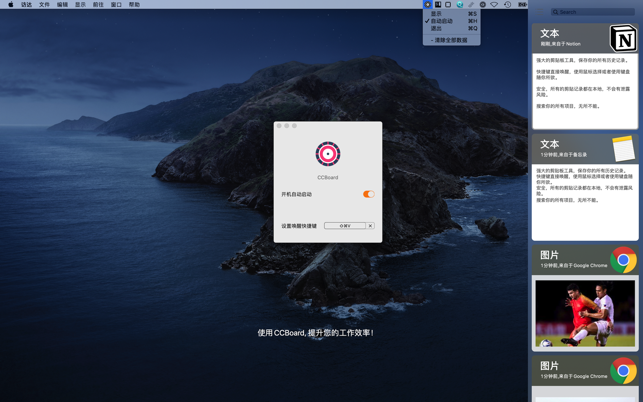
Task: Click the 使用CCBoard,提升您的工作效率 caption
Action: 316,333
